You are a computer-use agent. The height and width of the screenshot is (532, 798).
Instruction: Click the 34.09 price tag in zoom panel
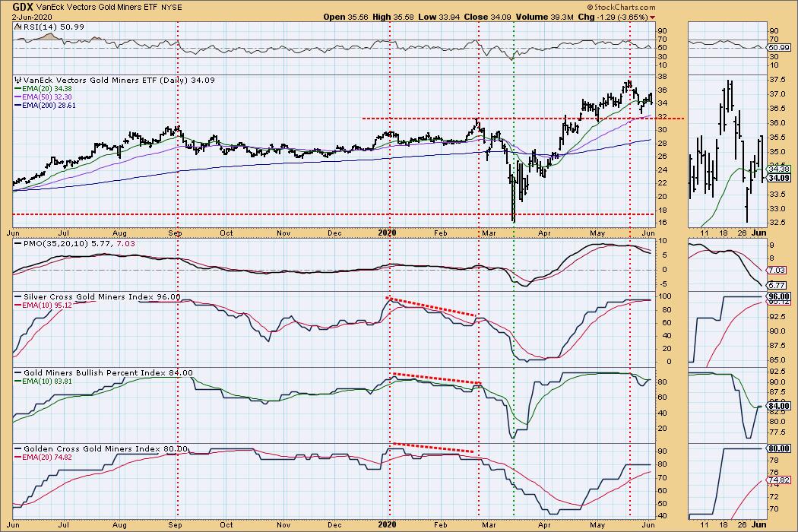click(x=779, y=178)
